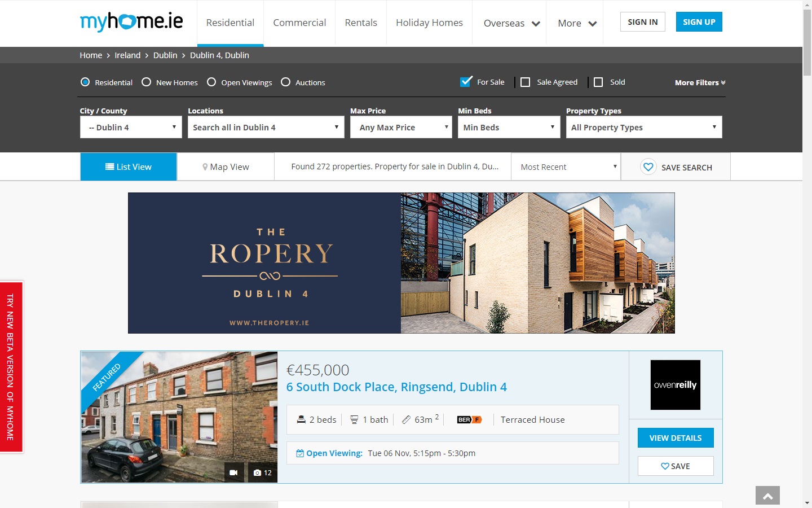Open 6 South Dock Place listing link
The image size is (812, 508).
click(396, 387)
